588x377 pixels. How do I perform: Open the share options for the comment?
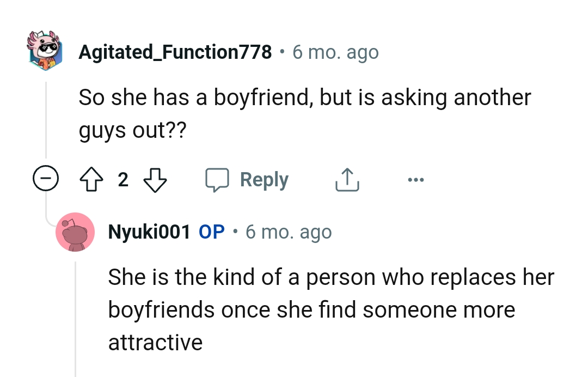tap(347, 179)
